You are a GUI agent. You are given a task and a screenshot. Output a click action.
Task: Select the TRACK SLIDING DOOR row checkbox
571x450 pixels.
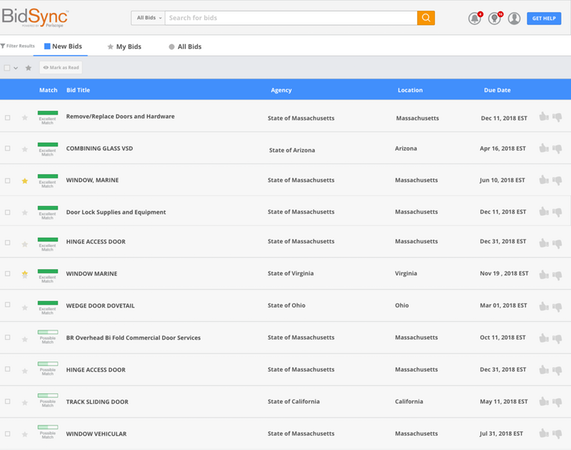point(8,401)
